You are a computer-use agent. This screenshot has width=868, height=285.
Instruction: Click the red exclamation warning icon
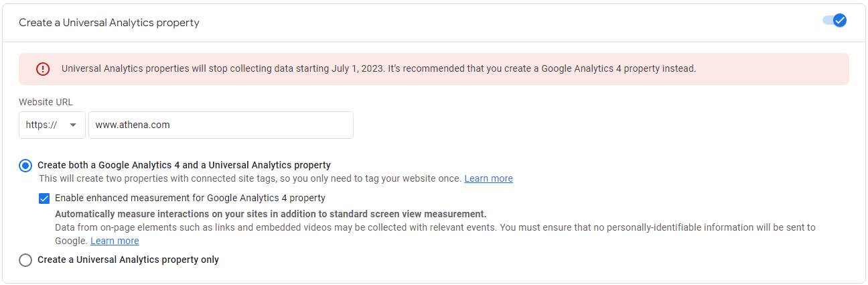pos(43,68)
